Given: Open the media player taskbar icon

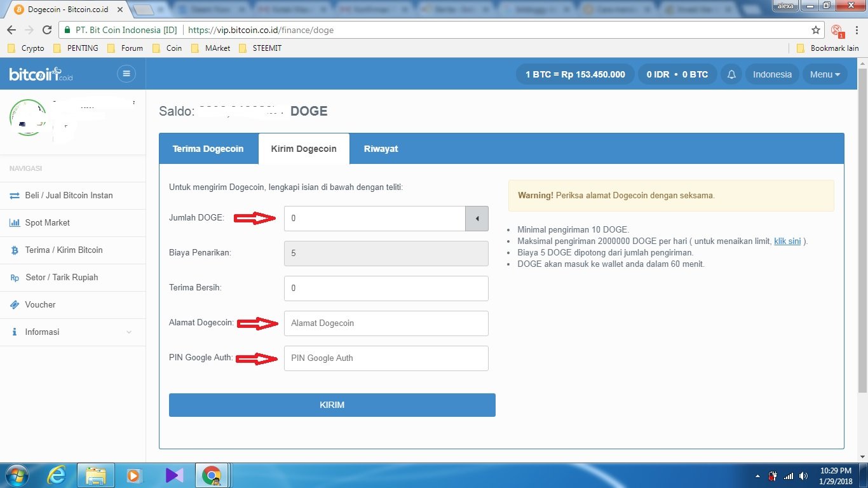Looking at the screenshot, I should click(133, 475).
